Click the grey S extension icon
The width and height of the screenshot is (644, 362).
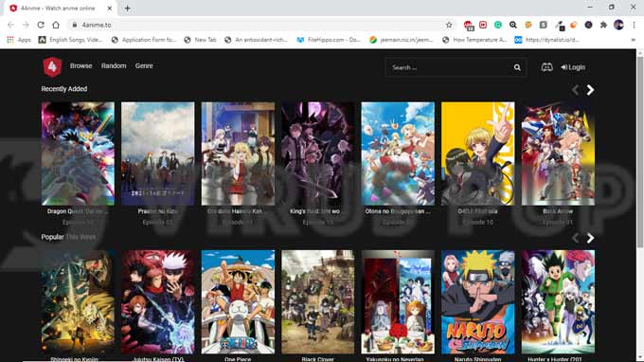coord(543,25)
